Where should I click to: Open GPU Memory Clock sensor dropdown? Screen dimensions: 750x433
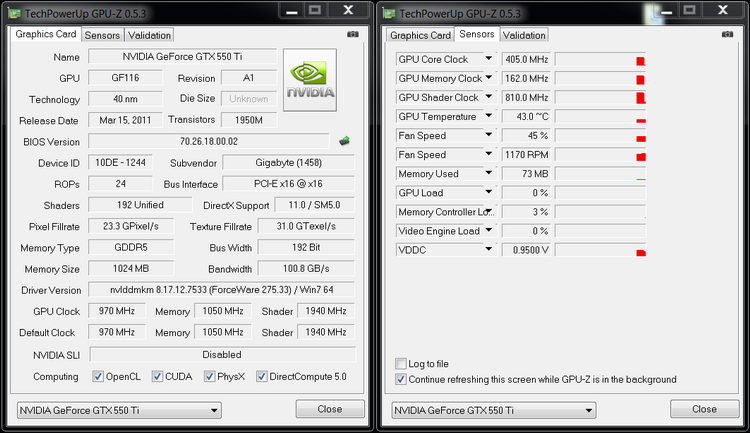pos(488,78)
